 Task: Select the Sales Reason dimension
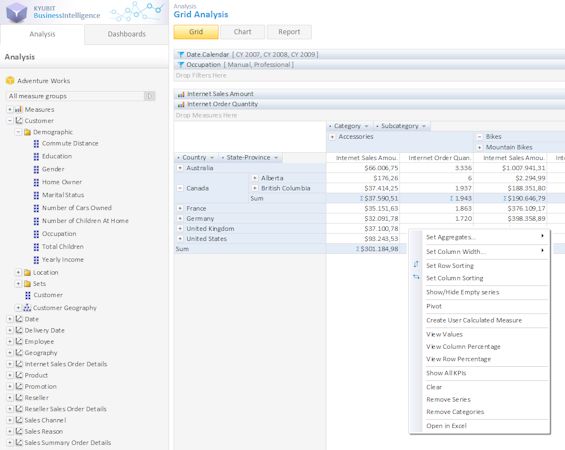(x=44, y=431)
